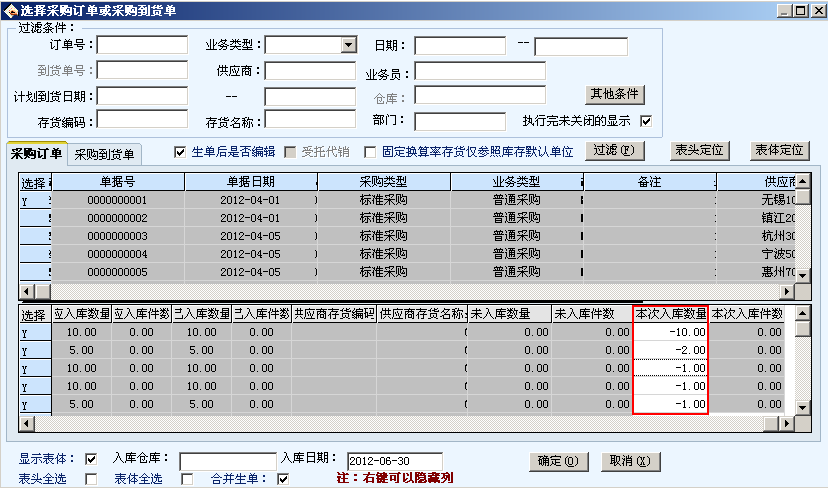Enable 固定换算率存货仅参照库存默认单位 checkbox
828x488 pixels.
pos(370,152)
